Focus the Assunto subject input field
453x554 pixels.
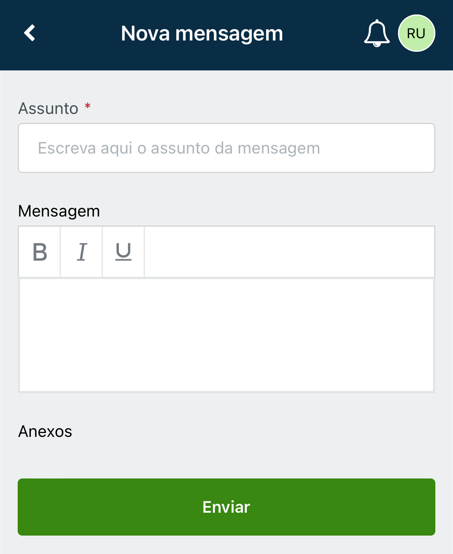click(226, 148)
